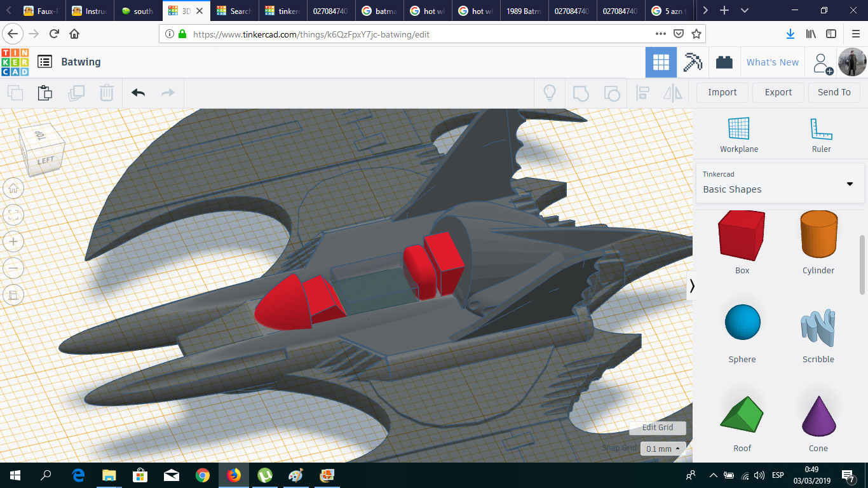The width and height of the screenshot is (868, 488).
Task: Open the Bricks mode
Action: [x=724, y=62]
